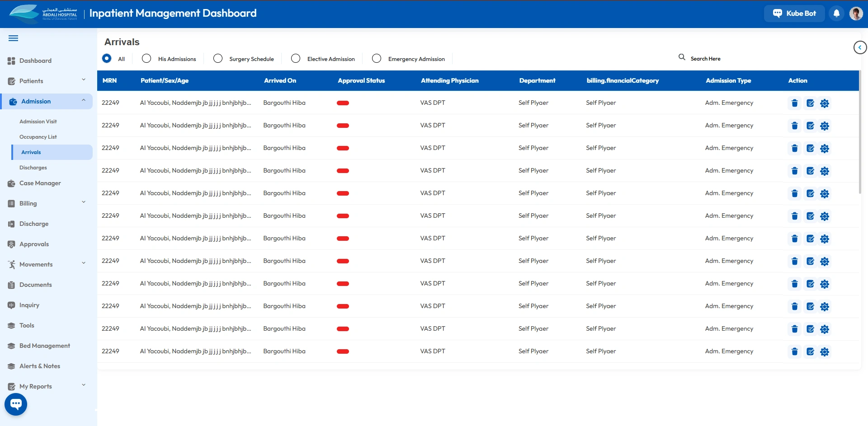Image resolution: width=868 pixels, height=426 pixels.
Task: Click red approval status indicator in first row
Action: tap(343, 103)
